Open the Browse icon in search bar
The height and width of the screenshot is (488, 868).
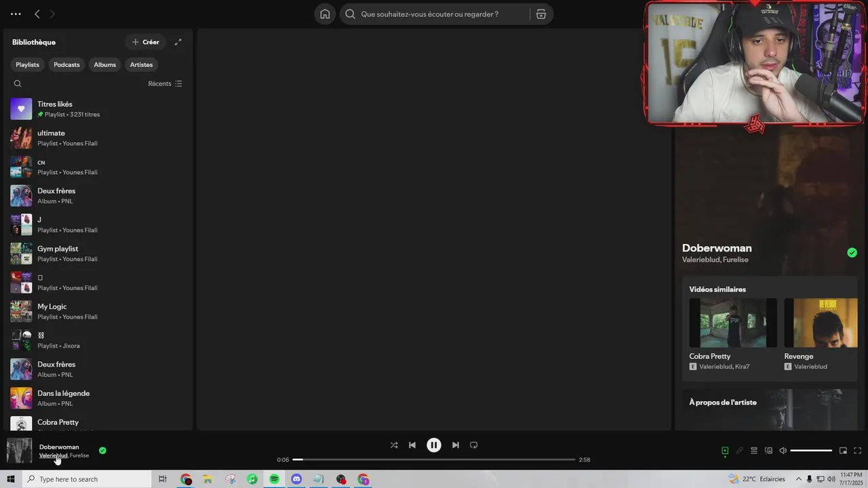[541, 14]
